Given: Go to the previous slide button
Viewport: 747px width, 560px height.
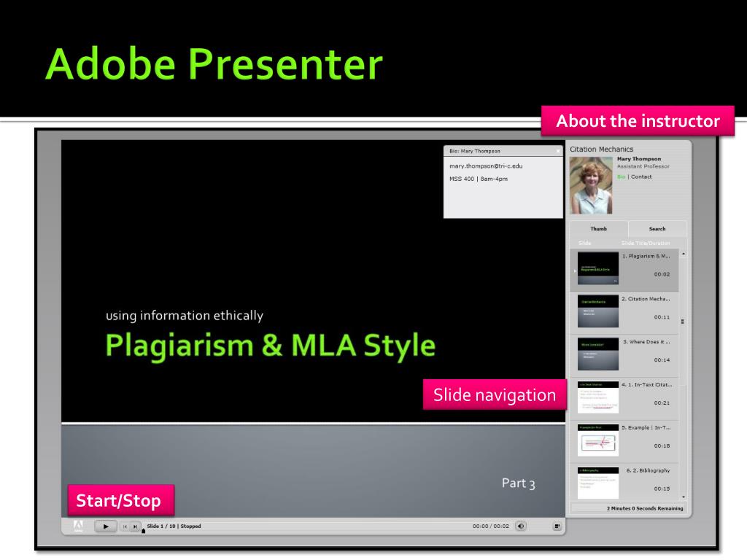Looking at the screenshot, I should click(x=125, y=526).
